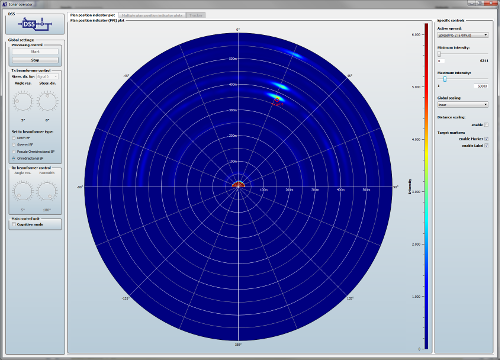Click the Tx steer direction dial
Viewport: 500px width, 360px height.
(47, 100)
